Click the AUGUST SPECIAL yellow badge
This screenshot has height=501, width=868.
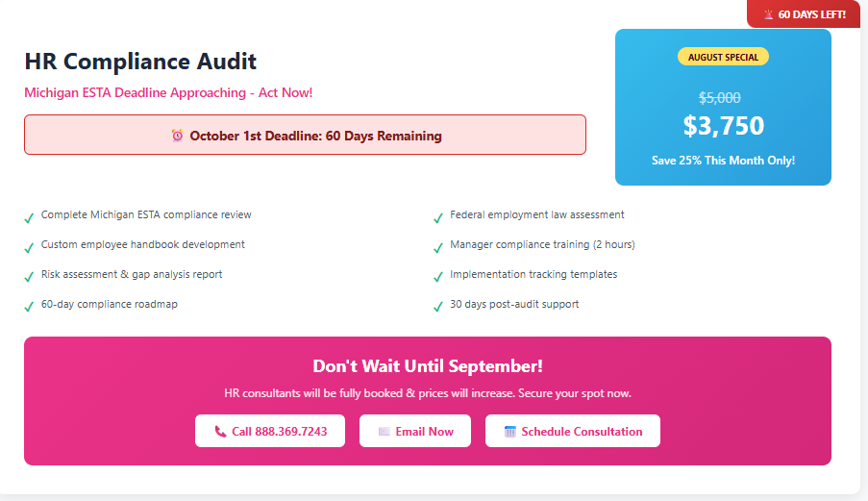point(723,57)
